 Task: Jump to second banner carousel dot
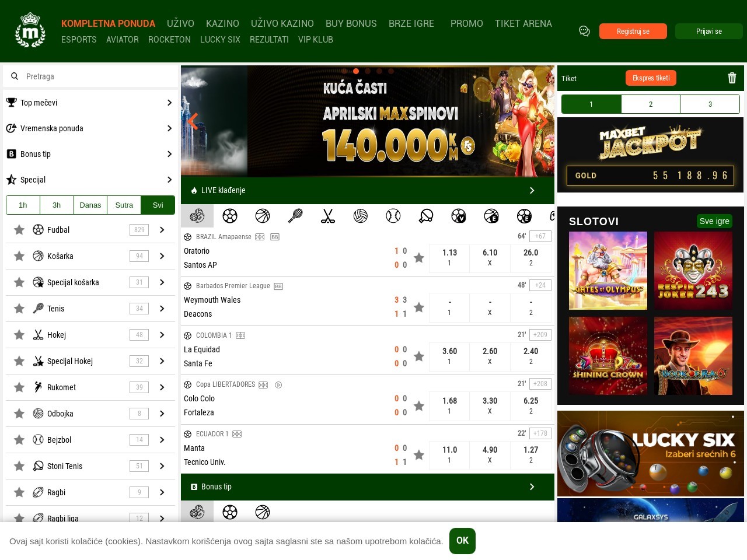356,71
